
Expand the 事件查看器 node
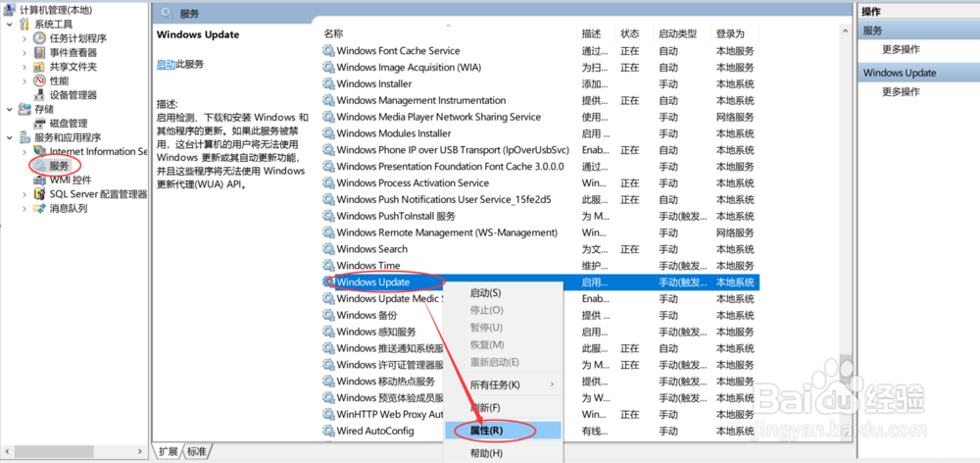[24, 53]
